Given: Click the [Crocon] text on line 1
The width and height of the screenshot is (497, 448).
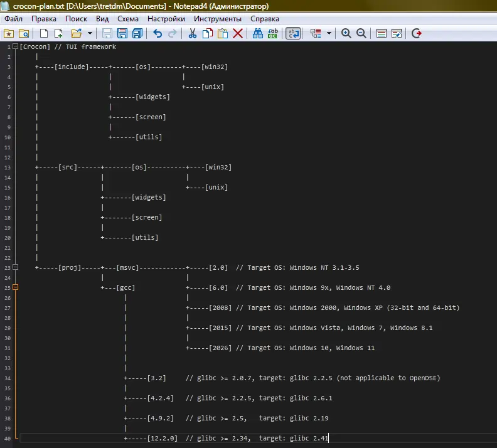Looking at the screenshot, I should 35,46.
